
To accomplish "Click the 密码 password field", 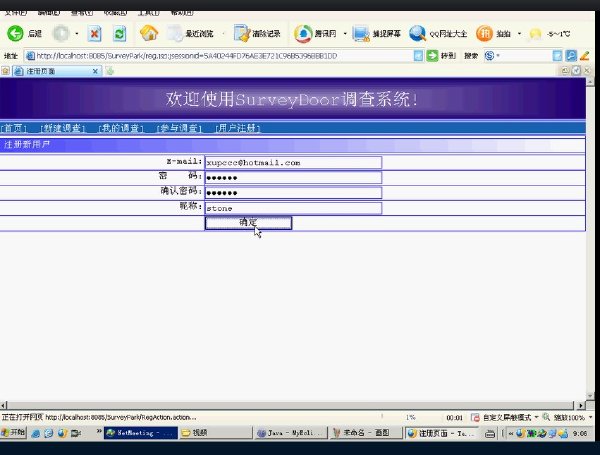I will pos(293,178).
